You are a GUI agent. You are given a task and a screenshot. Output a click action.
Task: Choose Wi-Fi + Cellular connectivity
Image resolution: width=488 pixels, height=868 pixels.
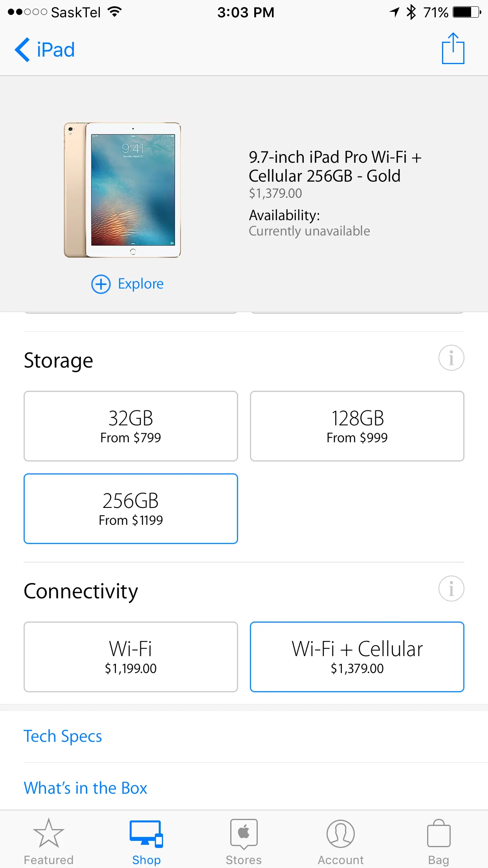click(357, 657)
